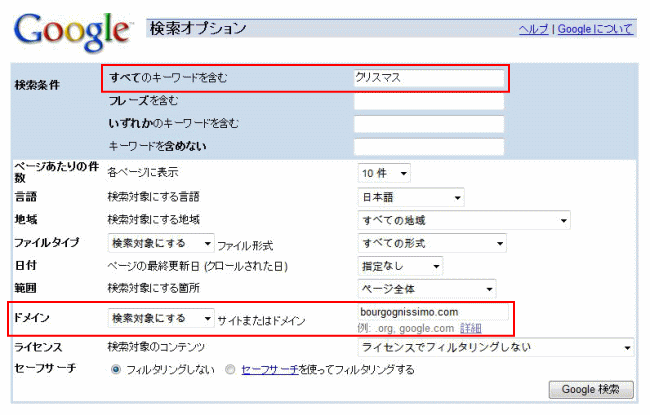The image size is (650, 415).
Task: Click the いずれかのキーワードを含む input field
Action: [x=429, y=124]
